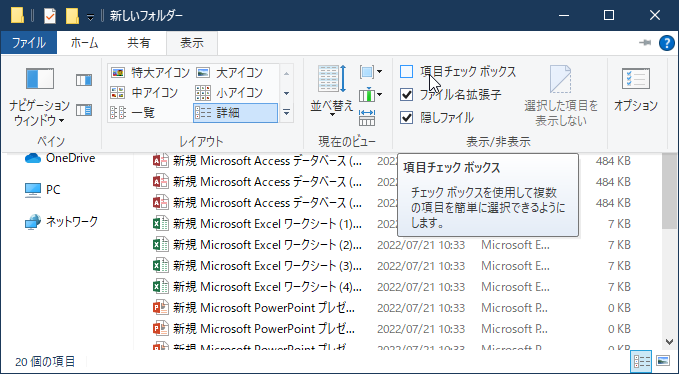Uncheck ファイル名拡張子 checkbox
Viewport: 679px width, 374px height.
407,94
